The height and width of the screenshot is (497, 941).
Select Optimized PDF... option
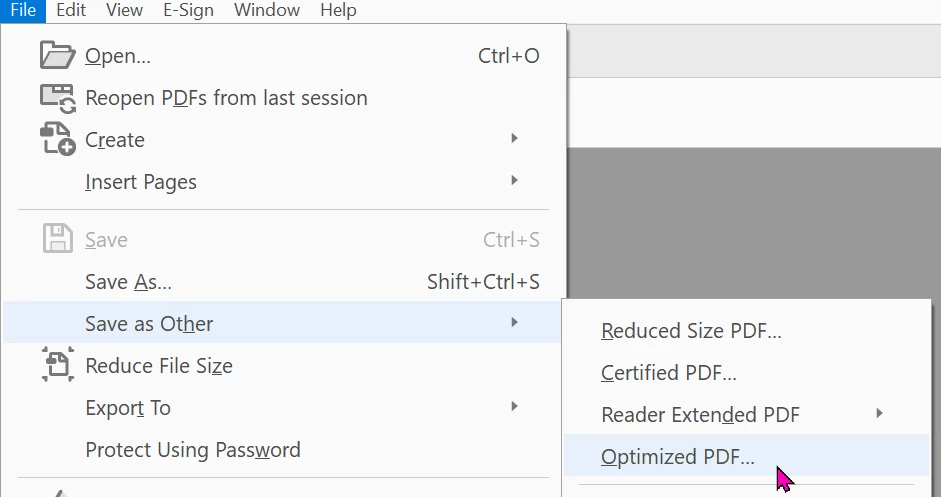(x=678, y=457)
